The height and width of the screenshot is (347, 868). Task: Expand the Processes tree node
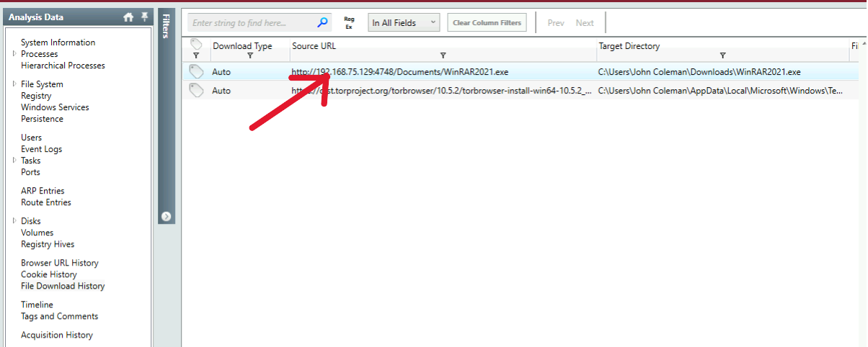click(14, 54)
